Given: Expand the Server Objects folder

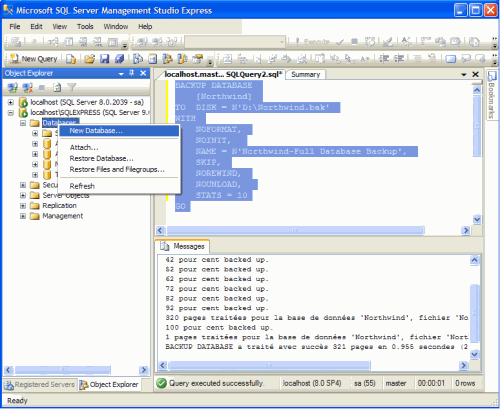Looking at the screenshot, I should tap(23, 195).
